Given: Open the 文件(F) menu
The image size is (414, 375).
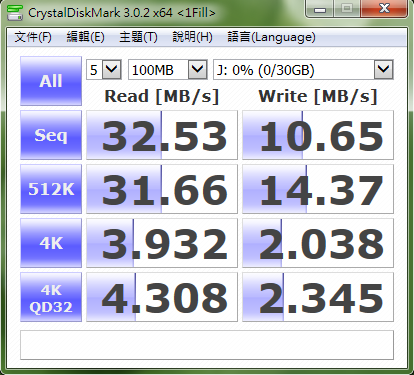Looking at the screenshot, I should click(33, 37).
